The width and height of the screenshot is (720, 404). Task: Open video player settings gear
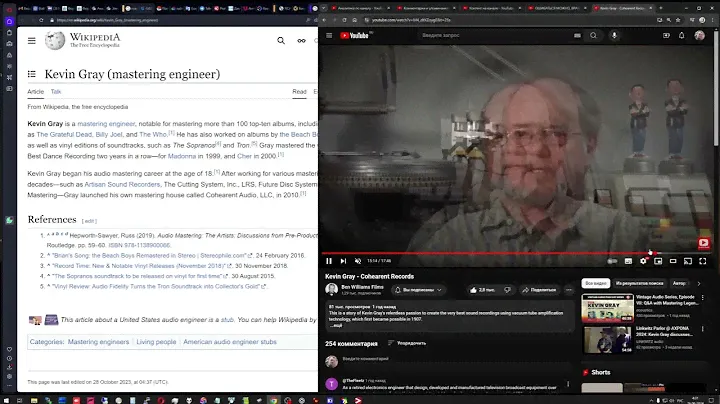click(643, 261)
